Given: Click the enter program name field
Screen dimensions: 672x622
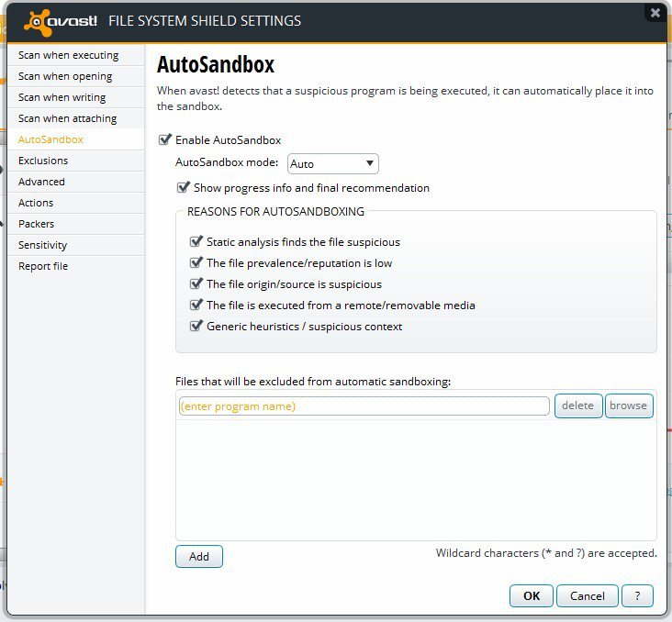Looking at the screenshot, I should (x=364, y=406).
